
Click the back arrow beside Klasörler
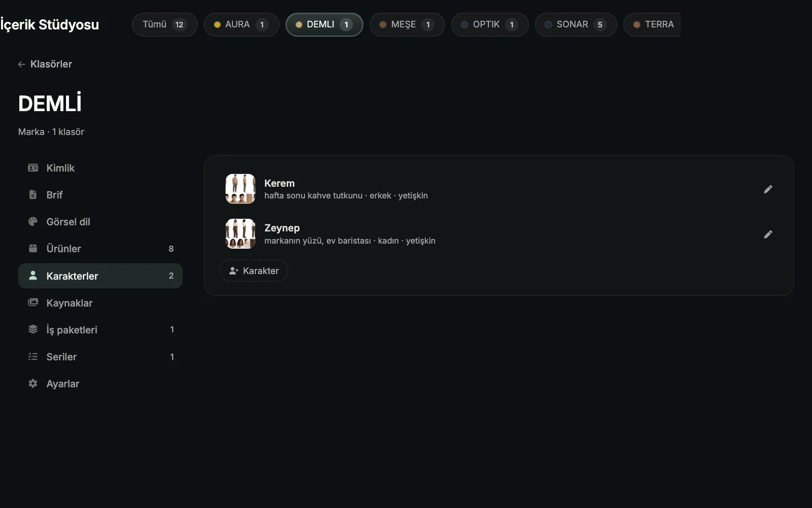tap(21, 64)
